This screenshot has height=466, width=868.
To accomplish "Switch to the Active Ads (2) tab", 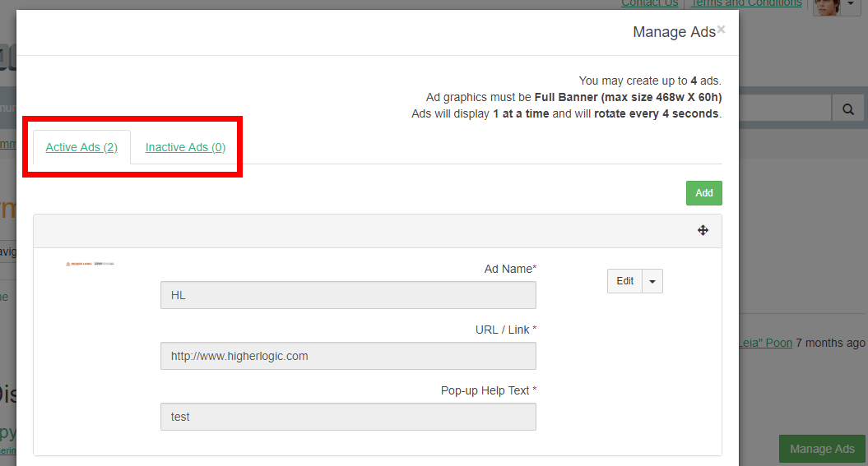I will pyautogui.click(x=81, y=148).
